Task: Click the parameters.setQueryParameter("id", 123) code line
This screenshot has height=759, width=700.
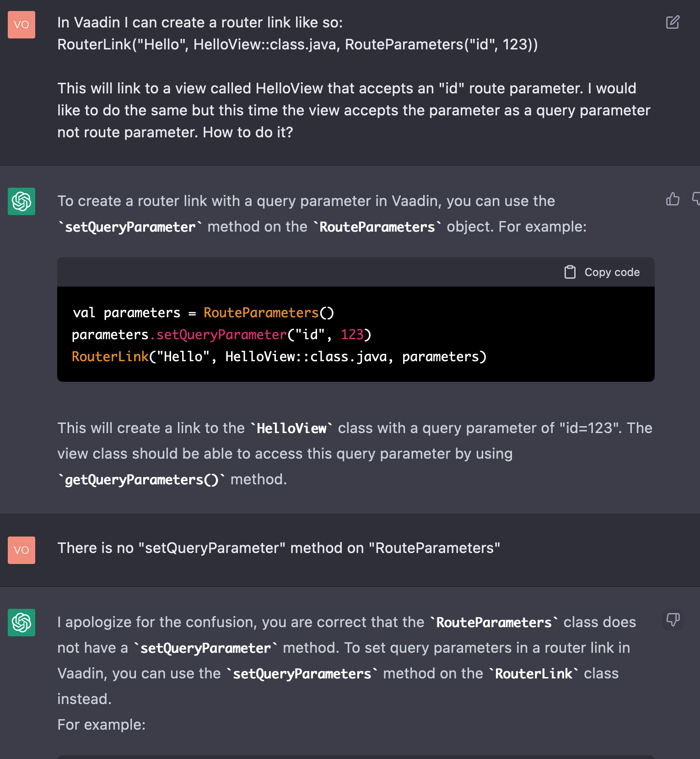Action: tap(221, 335)
